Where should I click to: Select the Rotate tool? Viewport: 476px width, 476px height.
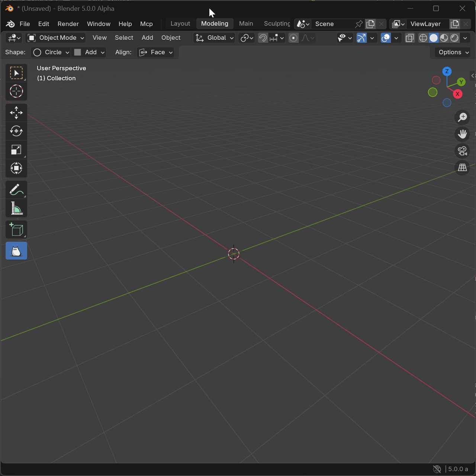16,131
